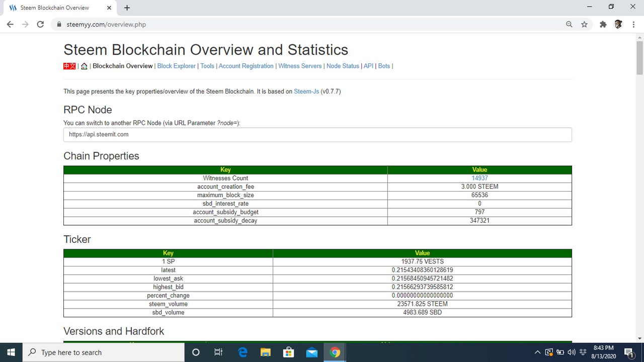Select the account_subsidy_decay key cell
Screen dimensions: 644x362
(x=225, y=221)
